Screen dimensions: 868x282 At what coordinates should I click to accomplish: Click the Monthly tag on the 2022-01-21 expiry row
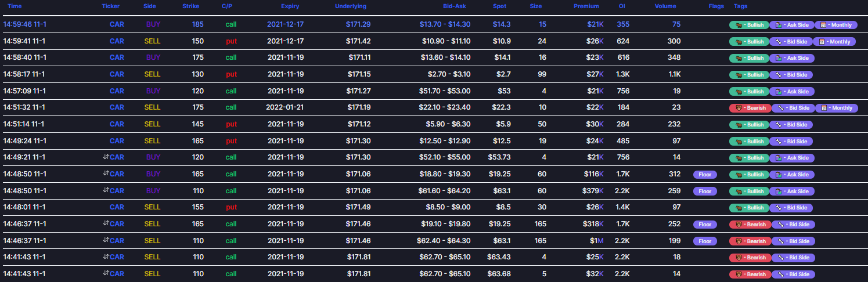(x=837, y=108)
